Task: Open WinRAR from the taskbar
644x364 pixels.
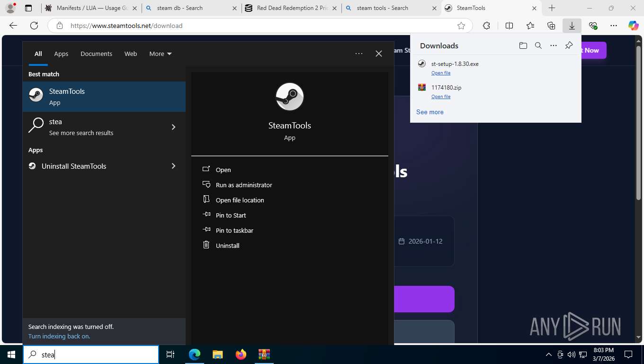Action: pyautogui.click(x=264, y=355)
